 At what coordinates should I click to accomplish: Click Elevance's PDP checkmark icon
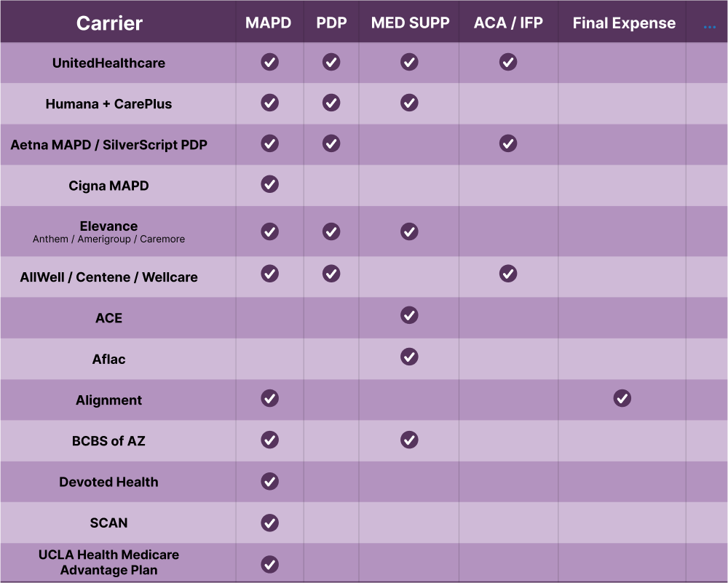pos(331,231)
